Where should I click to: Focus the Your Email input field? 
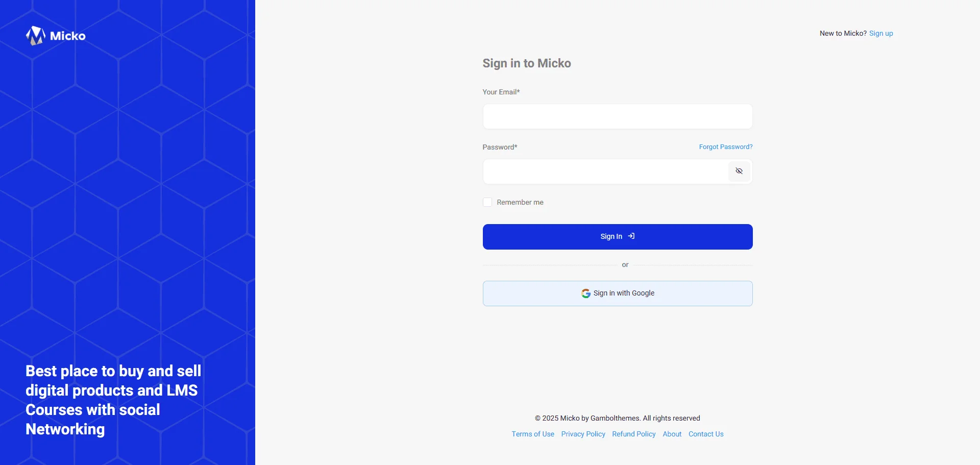(x=617, y=117)
